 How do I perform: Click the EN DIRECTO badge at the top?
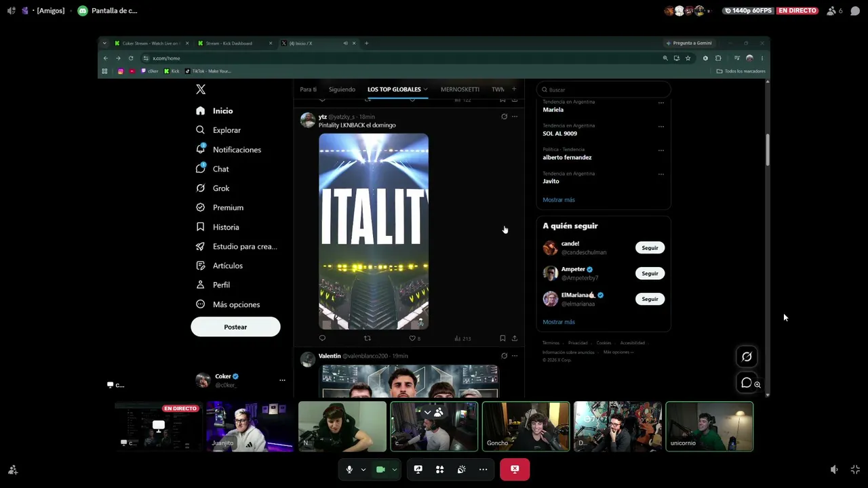pyautogui.click(x=797, y=11)
